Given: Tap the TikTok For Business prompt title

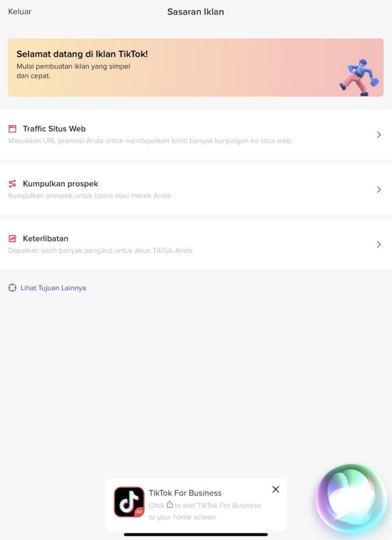Looking at the screenshot, I should coord(185,493).
